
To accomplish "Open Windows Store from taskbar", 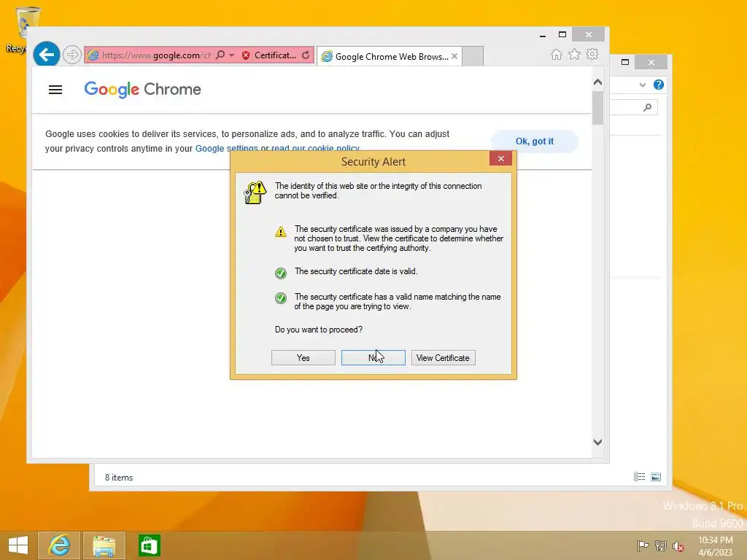I will tap(149, 545).
